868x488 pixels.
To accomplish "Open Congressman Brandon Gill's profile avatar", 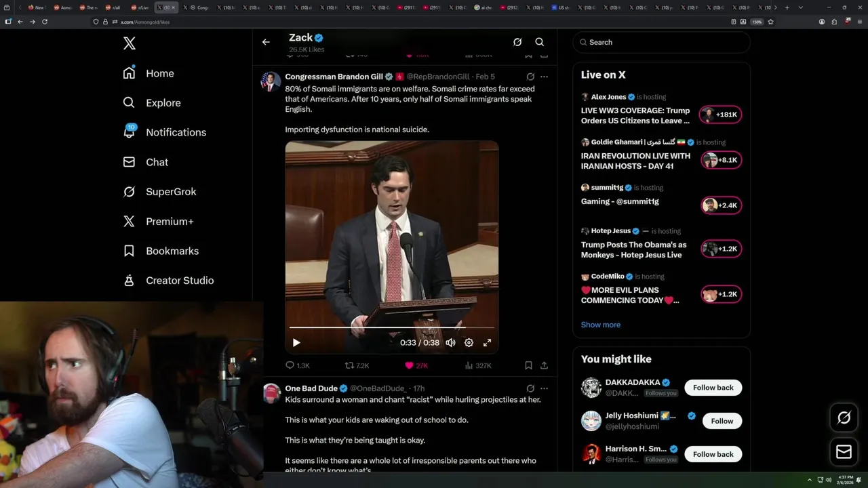I will tap(271, 81).
